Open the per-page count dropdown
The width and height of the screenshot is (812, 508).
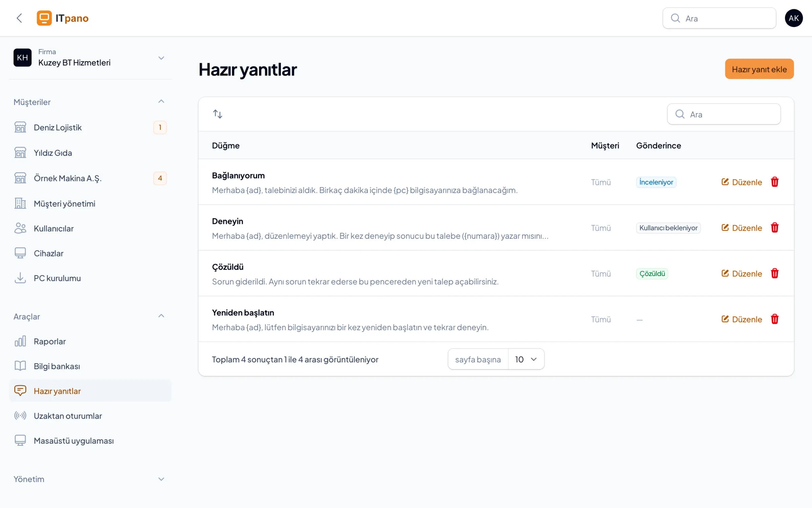526,359
